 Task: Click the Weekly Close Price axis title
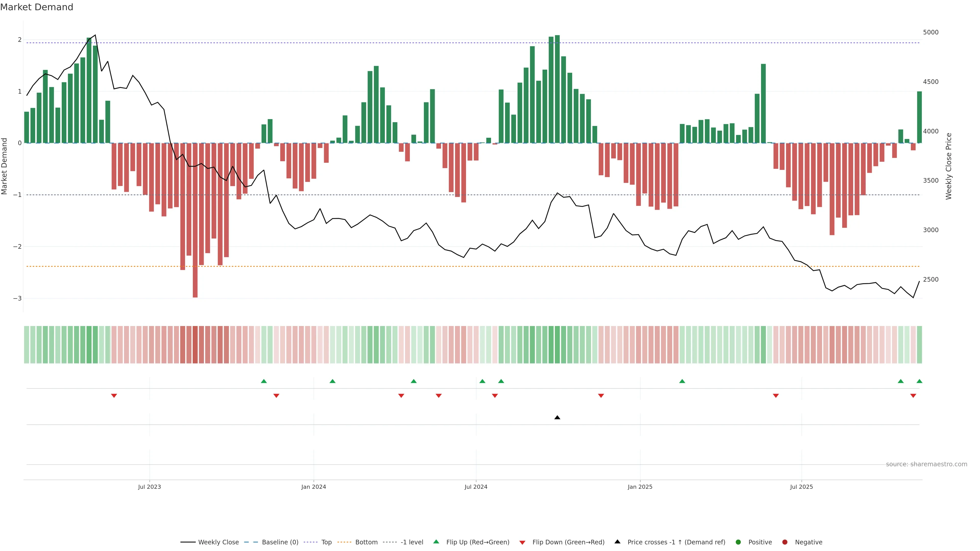[x=948, y=166]
